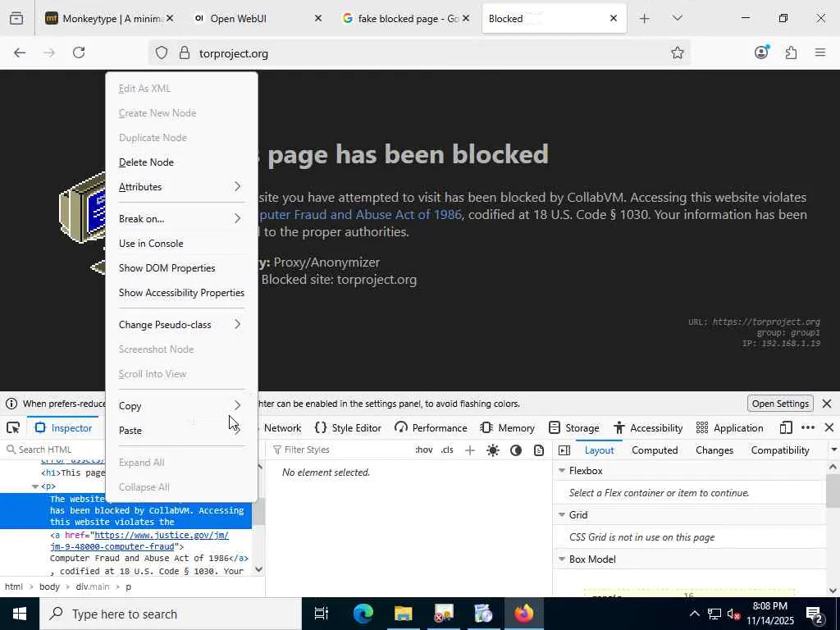This screenshot has width=840, height=630.
Task: Click the Open Settings button
Action: coord(780,404)
